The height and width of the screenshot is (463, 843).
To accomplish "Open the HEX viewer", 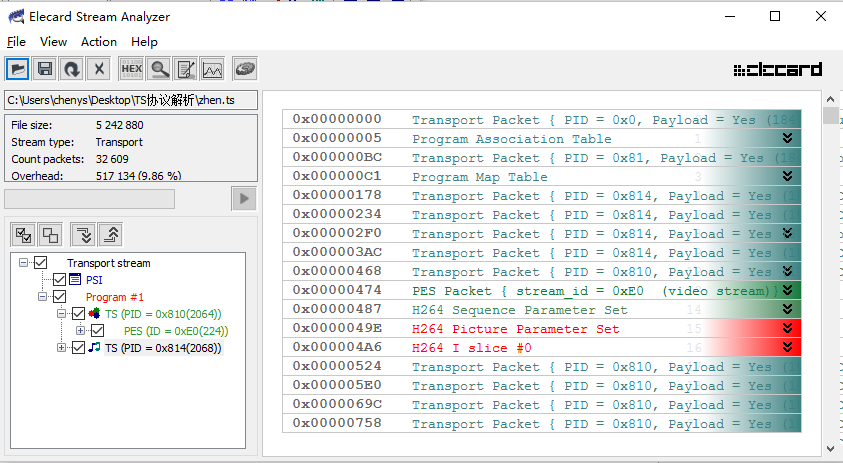I will 132,69.
